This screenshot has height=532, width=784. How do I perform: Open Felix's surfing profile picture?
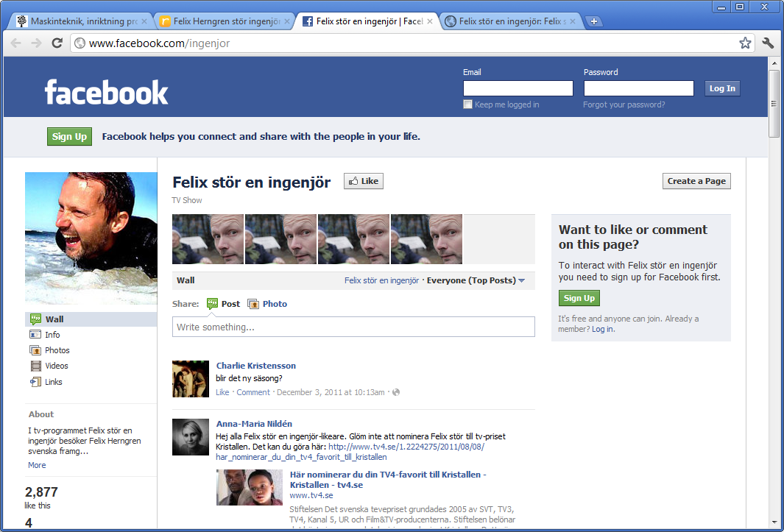91,238
